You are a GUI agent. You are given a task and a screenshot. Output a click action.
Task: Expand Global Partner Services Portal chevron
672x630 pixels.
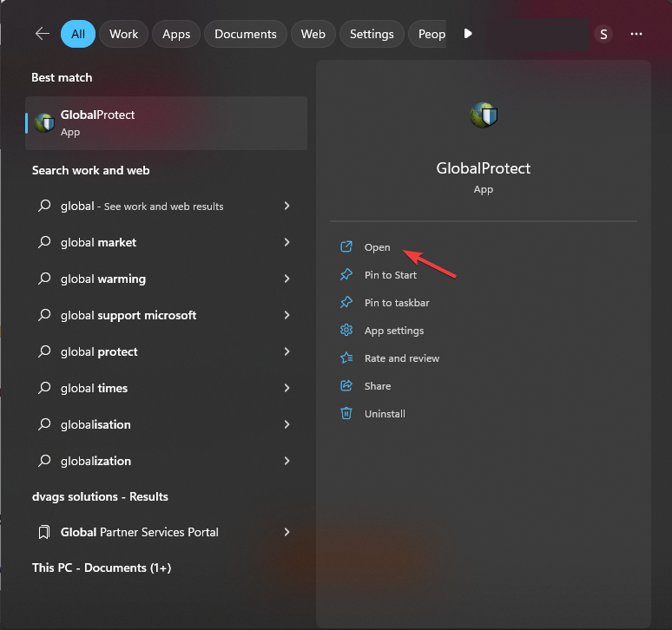point(287,532)
